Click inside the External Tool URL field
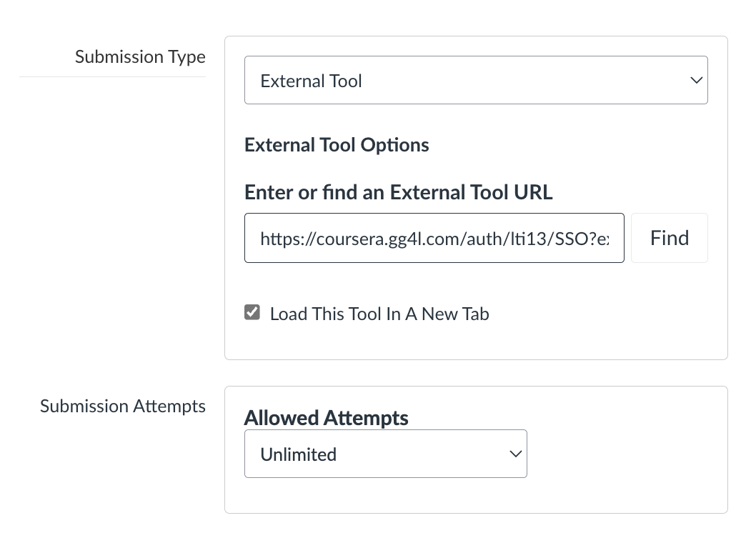 (434, 238)
